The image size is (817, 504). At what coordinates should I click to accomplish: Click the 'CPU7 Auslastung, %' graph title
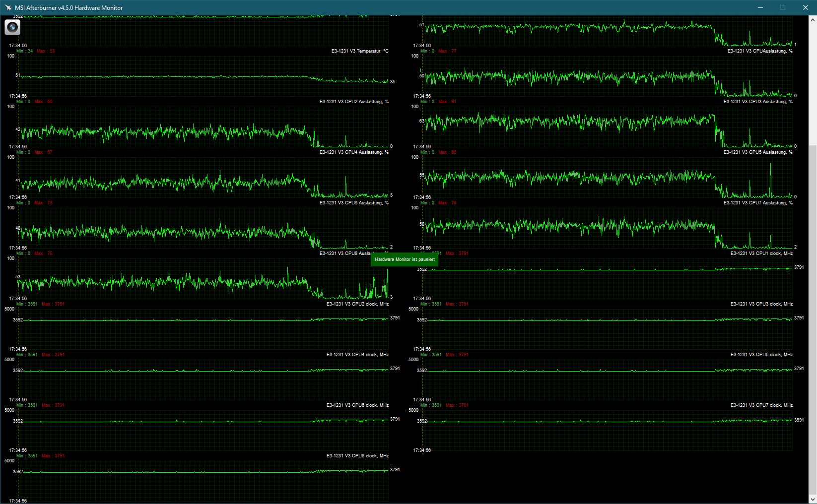(x=758, y=203)
